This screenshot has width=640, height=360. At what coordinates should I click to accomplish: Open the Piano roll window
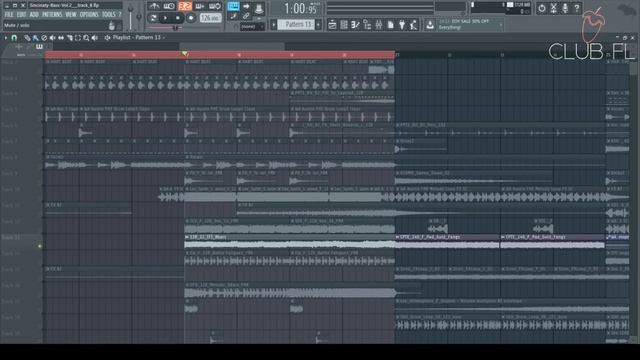[356, 25]
